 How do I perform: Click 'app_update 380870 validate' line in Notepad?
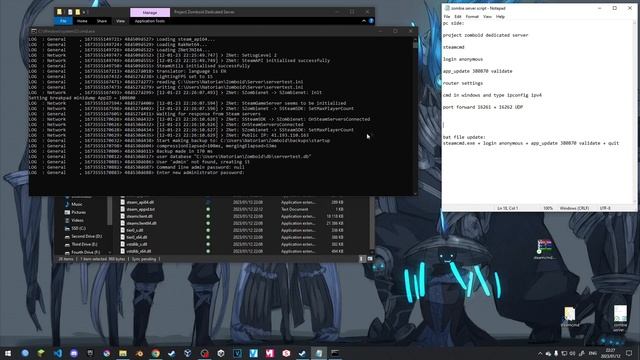pyautogui.click(x=477, y=71)
